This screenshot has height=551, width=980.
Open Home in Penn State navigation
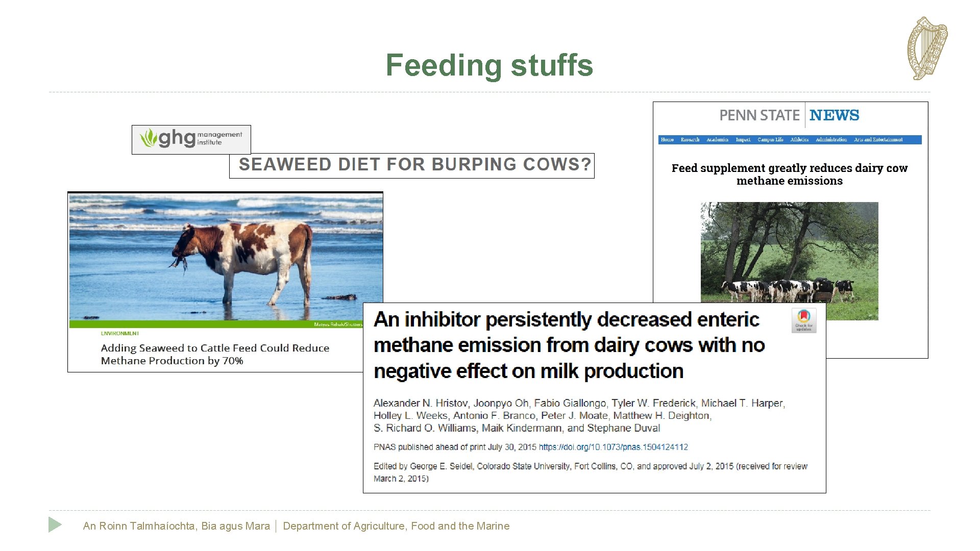(667, 140)
